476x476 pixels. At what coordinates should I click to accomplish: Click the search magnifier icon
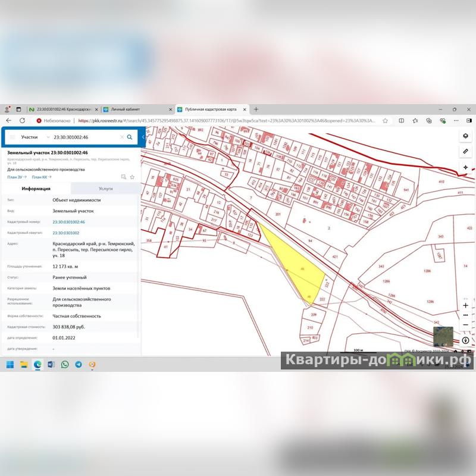click(130, 137)
